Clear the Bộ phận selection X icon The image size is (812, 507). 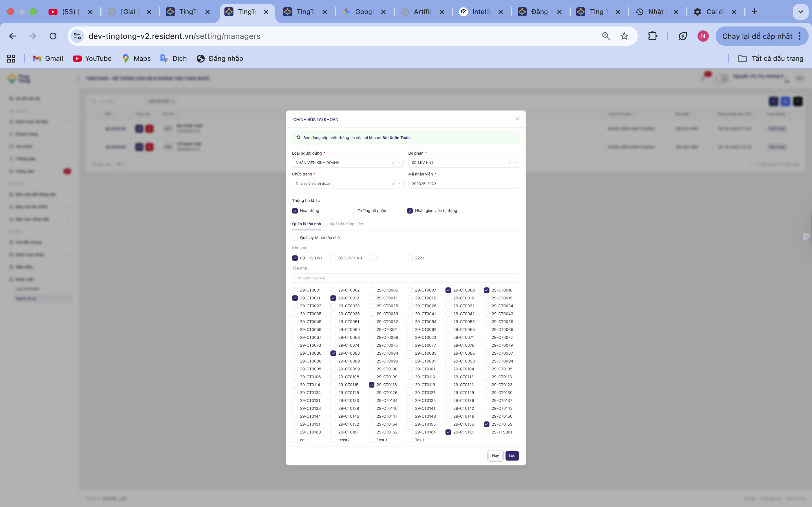[x=509, y=163]
